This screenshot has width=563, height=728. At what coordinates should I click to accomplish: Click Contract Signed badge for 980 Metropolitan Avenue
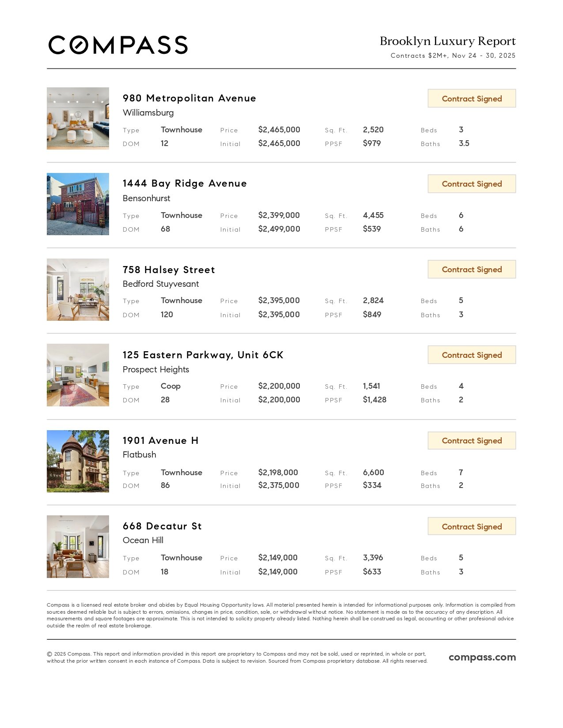pos(472,98)
